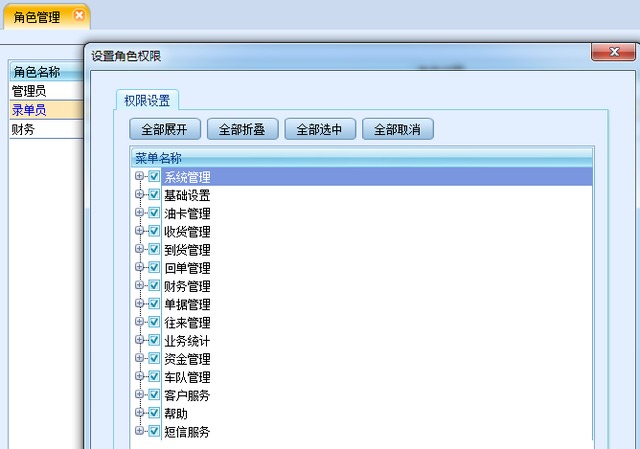Click the 全部取消 button
640x449 pixels.
398,129
